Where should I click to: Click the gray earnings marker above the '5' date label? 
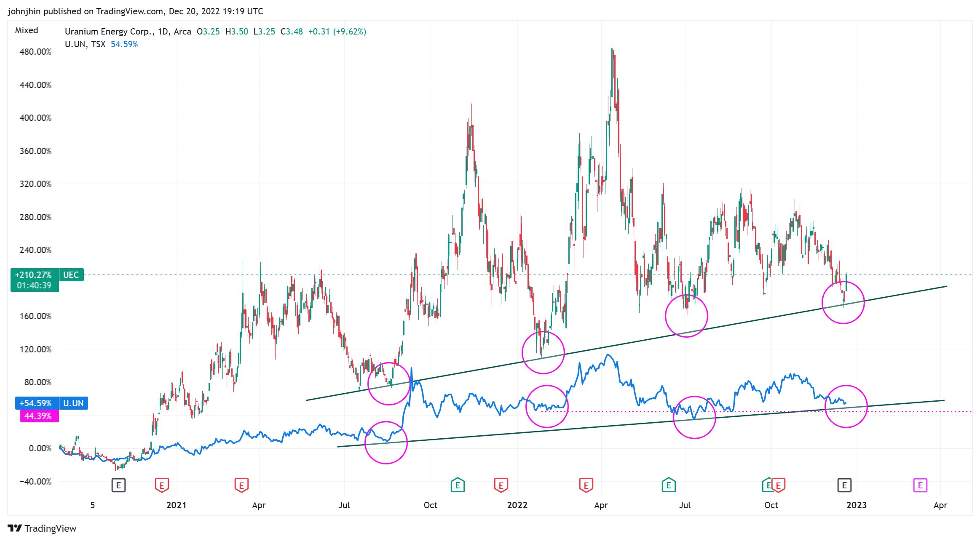118,485
